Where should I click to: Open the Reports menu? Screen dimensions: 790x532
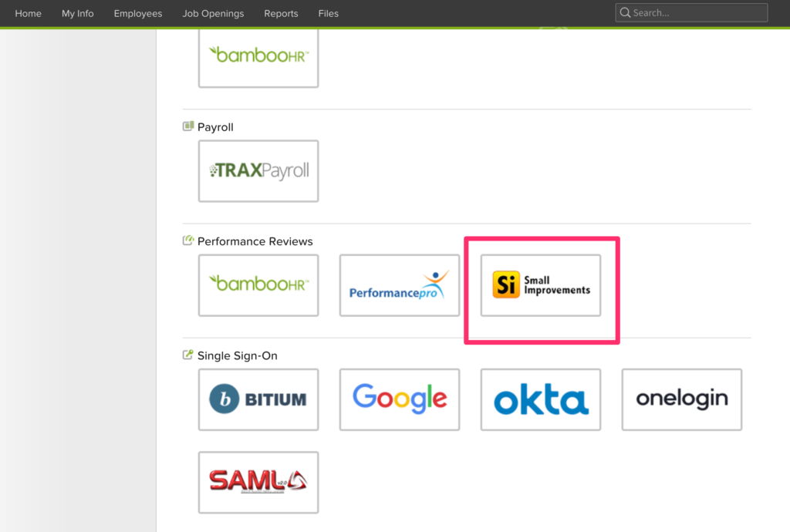(x=281, y=14)
